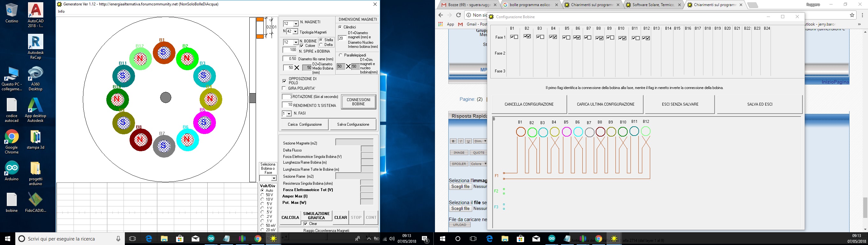This screenshot has width=868, height=245.
Task: Click the SALVA ED ESCI button
Action: (x=759, y=104)
